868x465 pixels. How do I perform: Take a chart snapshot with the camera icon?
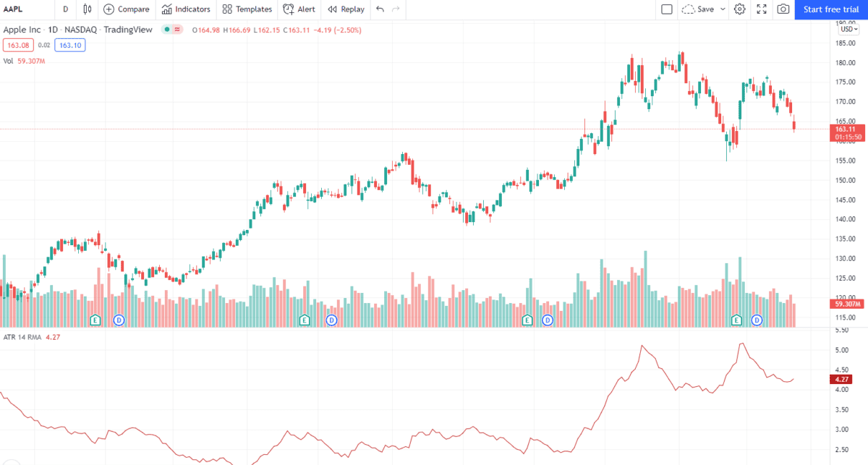783,9
